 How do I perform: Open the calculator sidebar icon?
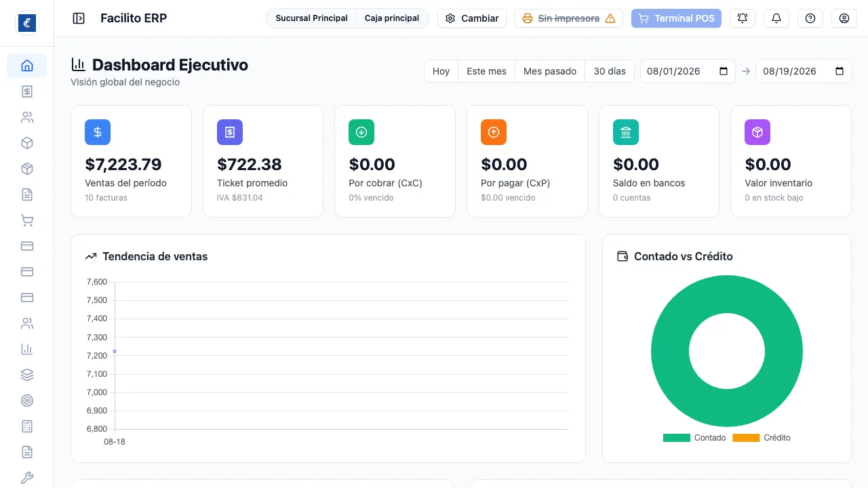point(27,426)
